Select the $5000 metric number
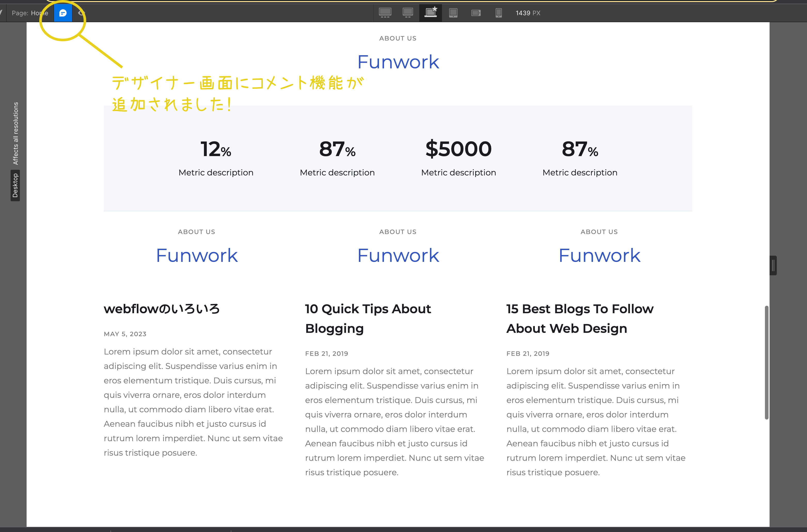807x532 pixels. click(458, 149)
